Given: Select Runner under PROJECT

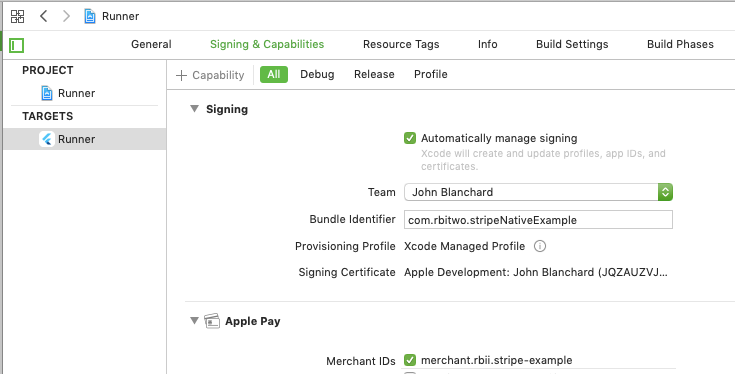Looking at the screenshot, I should pyautogui.click(x=76, y=93).
